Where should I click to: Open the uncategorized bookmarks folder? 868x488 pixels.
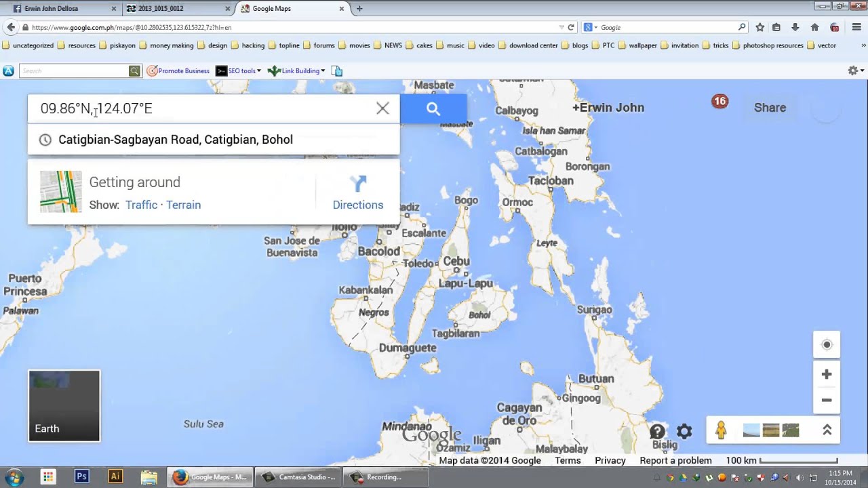click(x=28, y=45)
